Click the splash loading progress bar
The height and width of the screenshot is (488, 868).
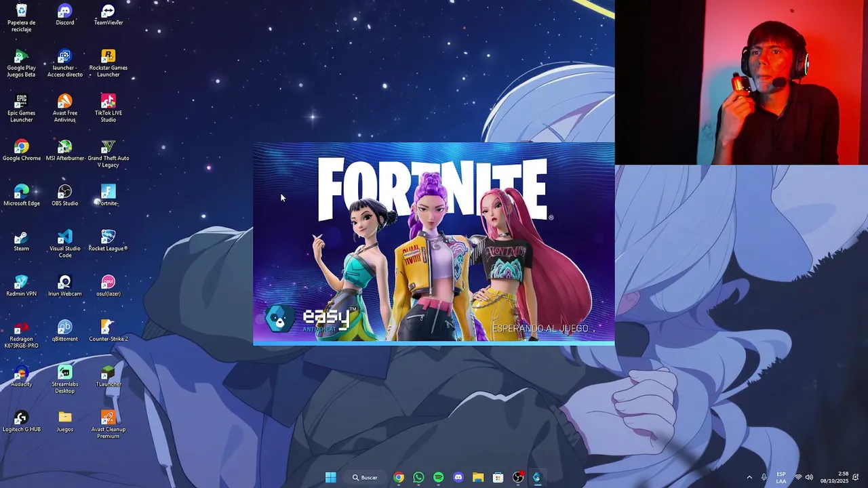point(434,343)
